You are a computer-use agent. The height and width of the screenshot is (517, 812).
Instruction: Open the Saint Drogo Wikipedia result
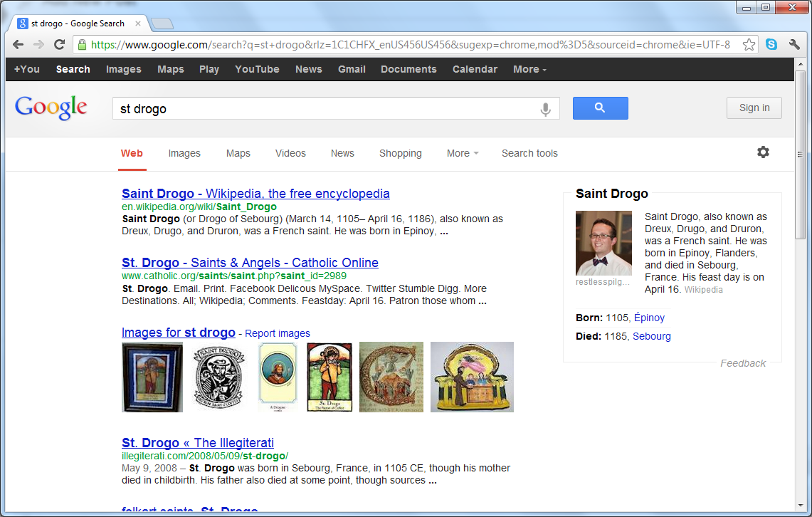point(255,194)
